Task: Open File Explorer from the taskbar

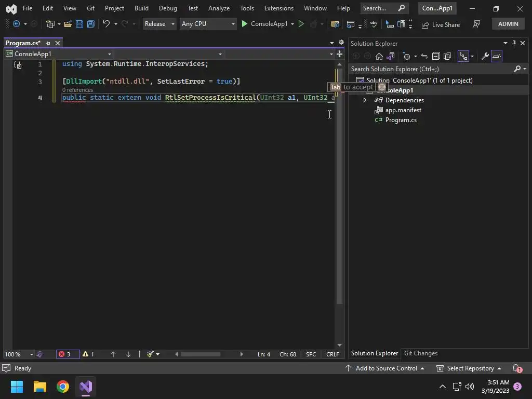Action: pos(40,387)
